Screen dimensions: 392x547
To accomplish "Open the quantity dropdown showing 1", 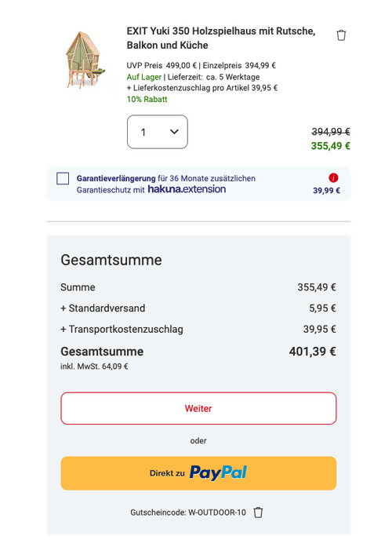I will [157, 132].
